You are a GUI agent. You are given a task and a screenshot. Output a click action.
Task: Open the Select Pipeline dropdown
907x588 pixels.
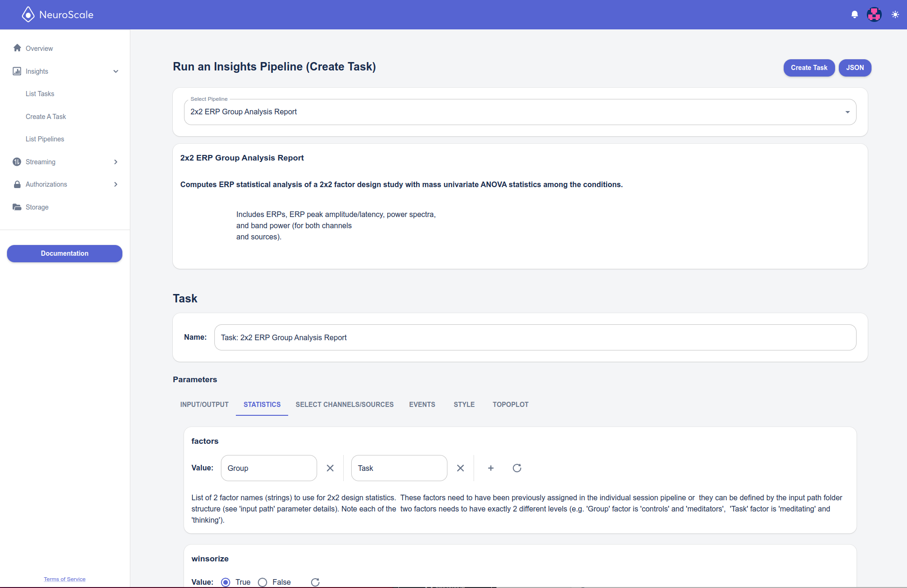(520, 112)
